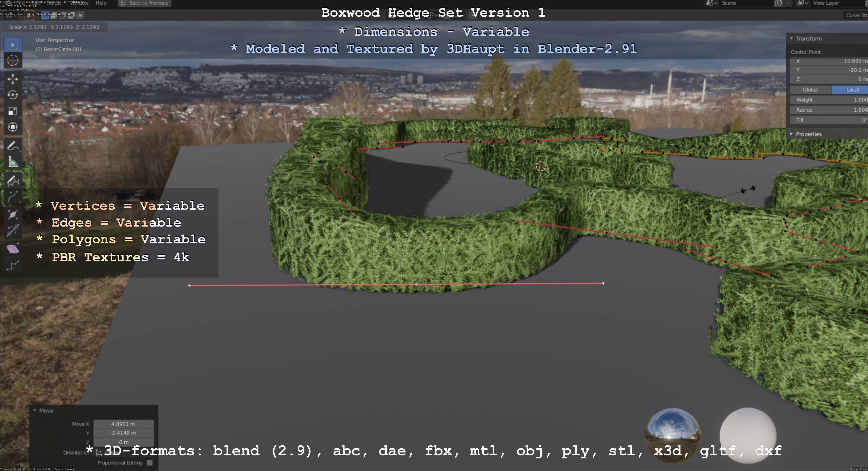
Task: Edit control point Z value 0 m
Action: pyautogui.click(x=829, y=79)
